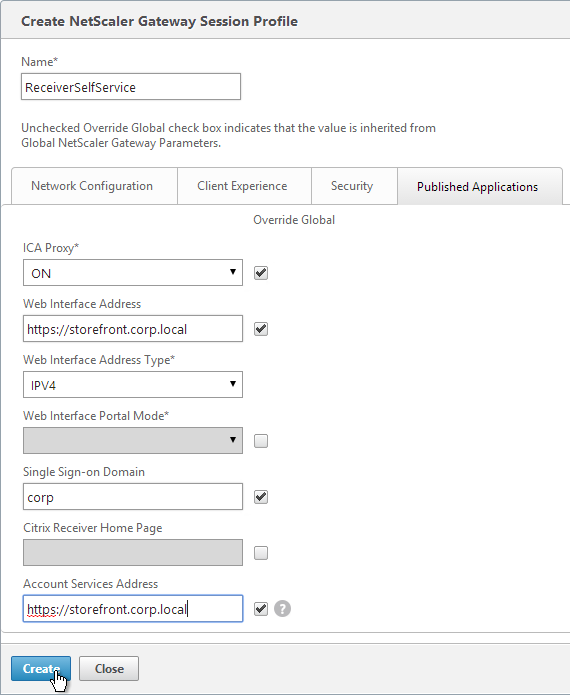Enable Web Interface Portal Mode override checkbox

pos(261,441)
